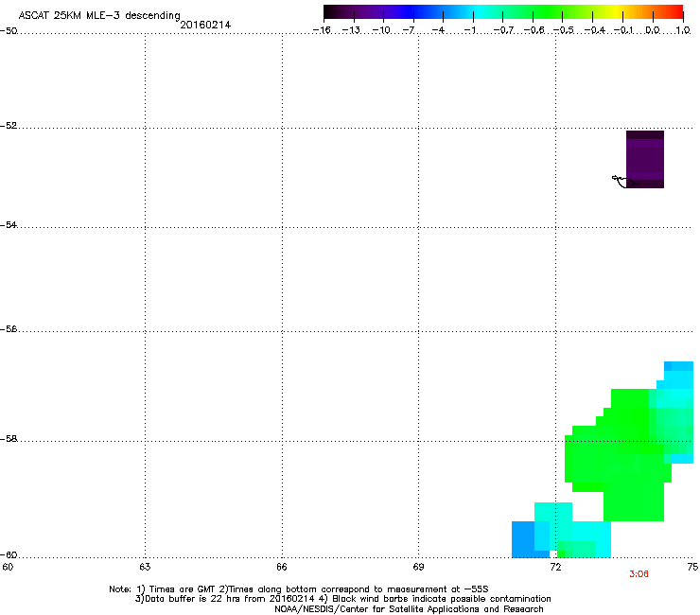This screenshot has height=615, width=700.
Task: Click the red '3:08' swath time label
Action: click(639, 574)
